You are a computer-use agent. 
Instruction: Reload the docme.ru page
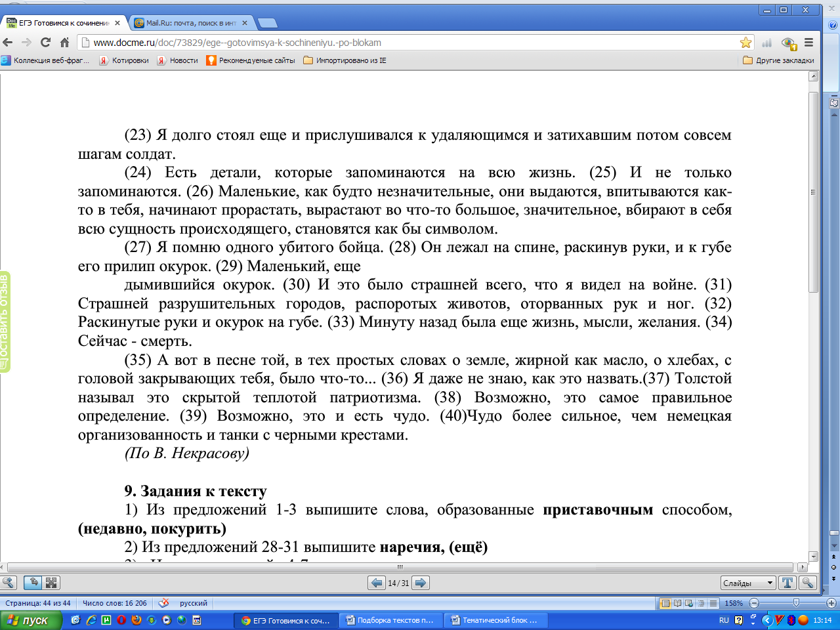coord(45,43)
